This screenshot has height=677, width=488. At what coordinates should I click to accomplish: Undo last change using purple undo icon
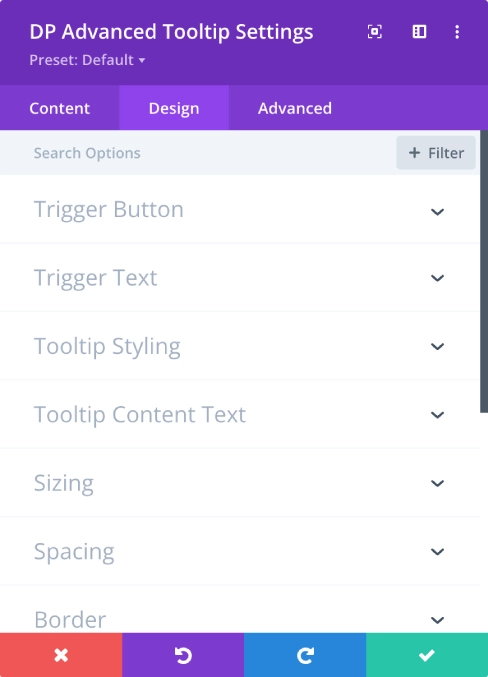tap(183, 655)
